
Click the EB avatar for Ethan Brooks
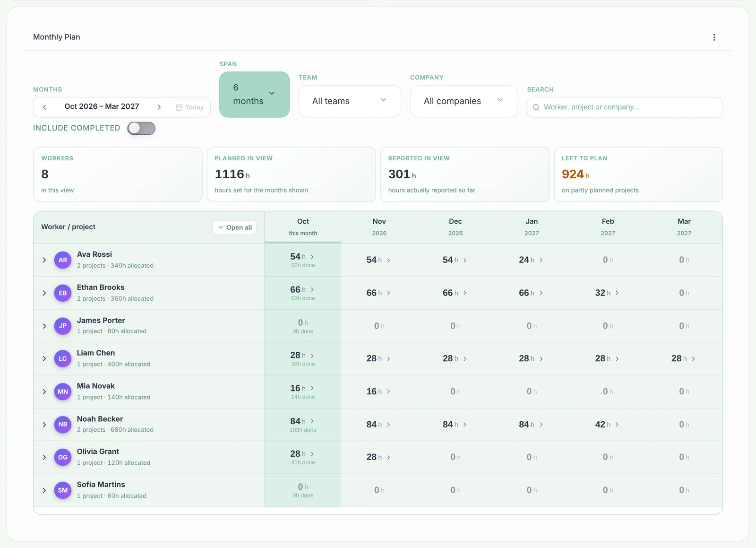[63, 293]
